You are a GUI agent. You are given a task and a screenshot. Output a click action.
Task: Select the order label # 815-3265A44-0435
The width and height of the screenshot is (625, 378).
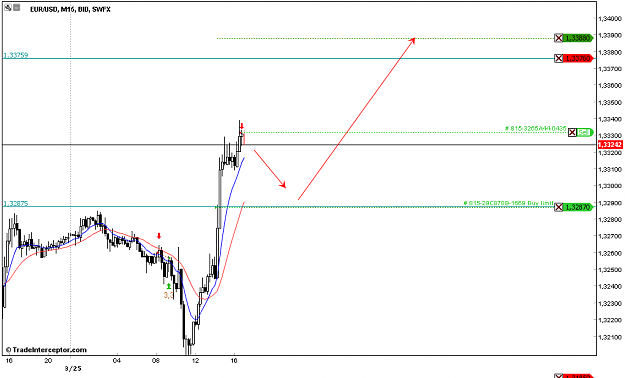point(535,128)
